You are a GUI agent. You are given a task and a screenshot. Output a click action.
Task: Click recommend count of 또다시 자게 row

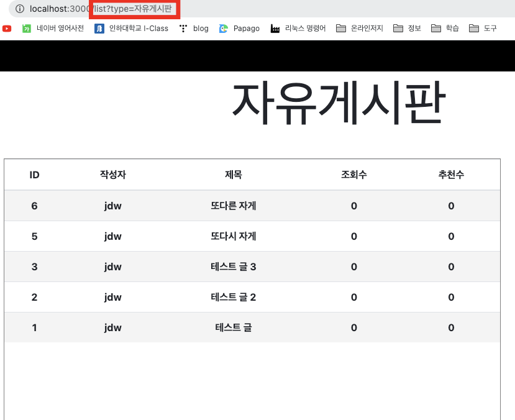(451, 237)
